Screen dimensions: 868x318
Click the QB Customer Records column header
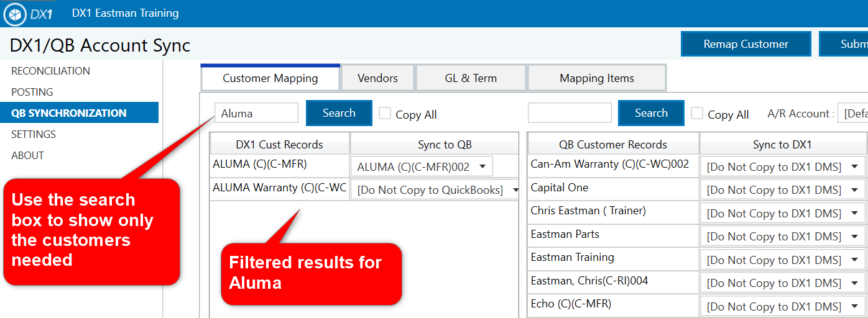tap(613, 144)
